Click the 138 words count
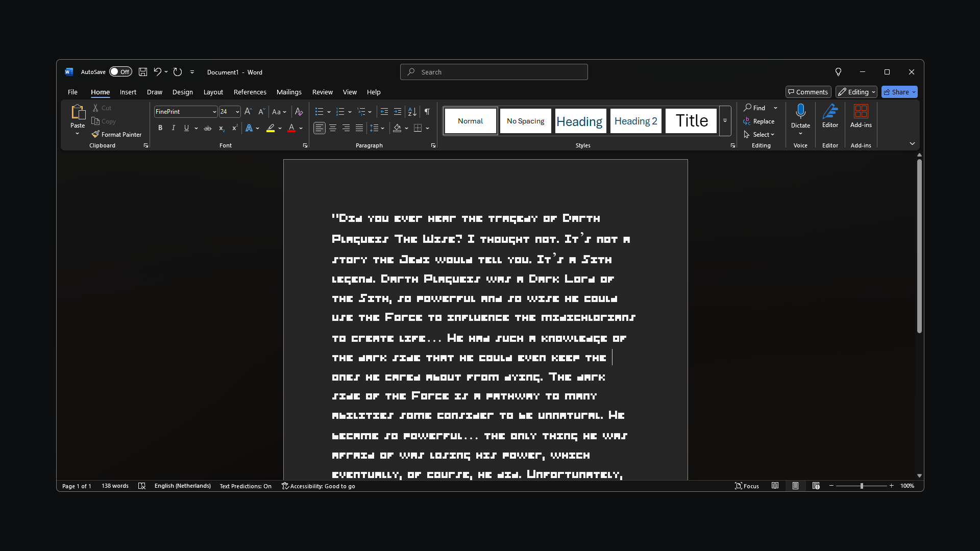Image resolution: width=980 pixels, height=551 pixels. 115,486
